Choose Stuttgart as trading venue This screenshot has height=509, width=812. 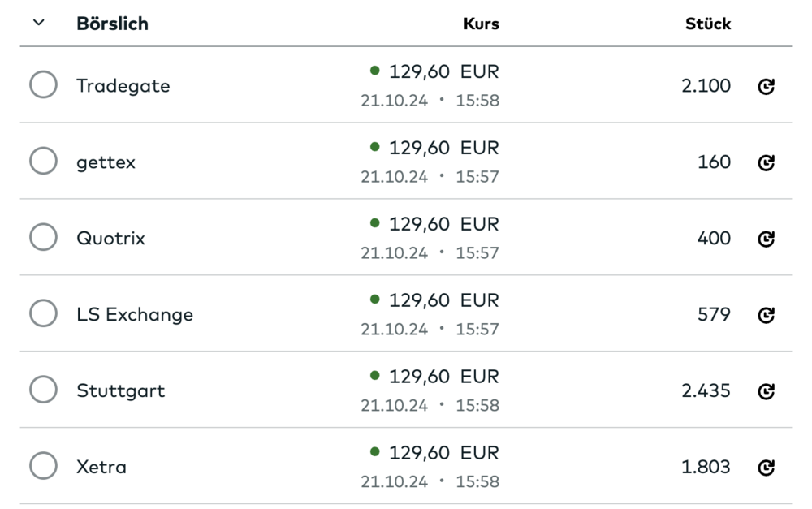(x=43, y=390)
